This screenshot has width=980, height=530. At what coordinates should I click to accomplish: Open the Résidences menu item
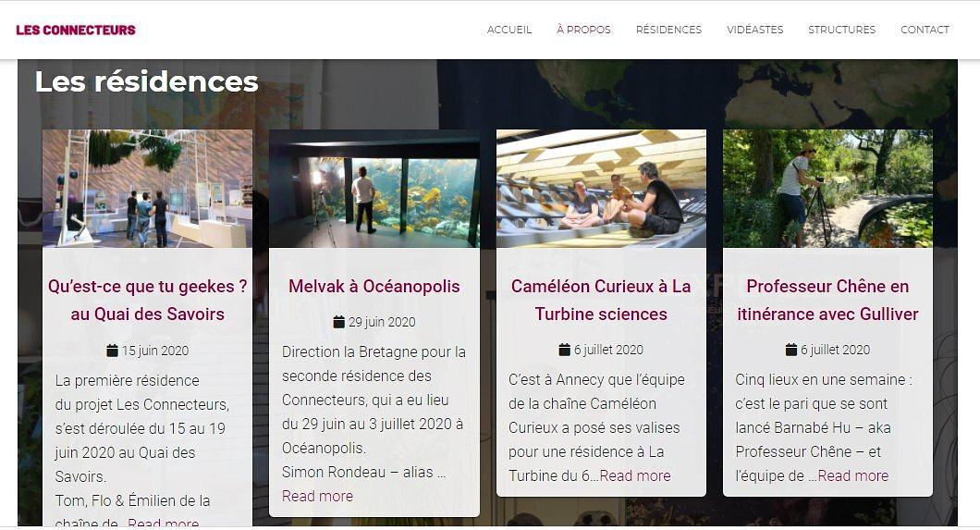668,30
